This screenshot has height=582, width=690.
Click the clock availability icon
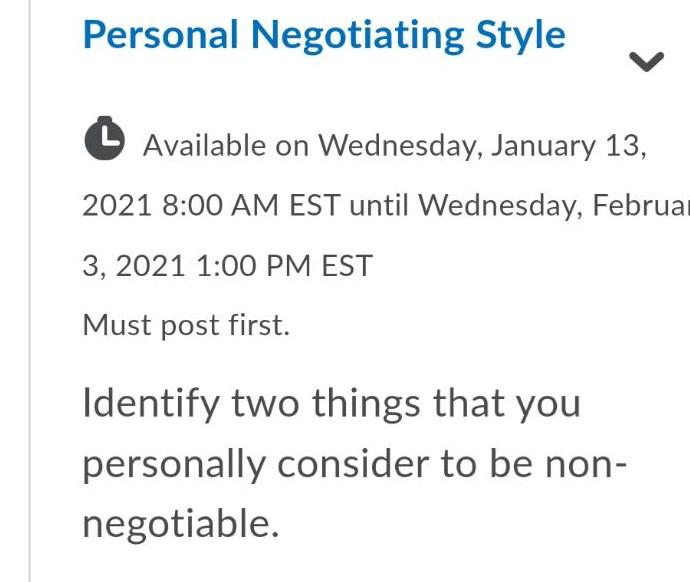(104, 139)
